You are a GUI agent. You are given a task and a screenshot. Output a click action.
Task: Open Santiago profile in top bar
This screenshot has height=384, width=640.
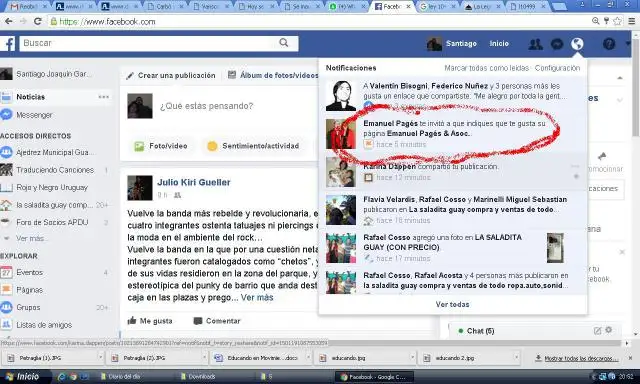pos(452,44)
